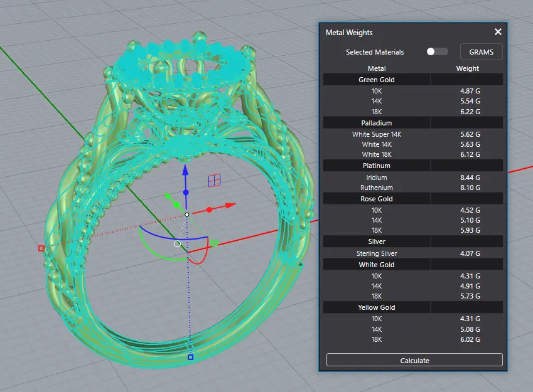Click the gumball planar move square icon

pos(214,180)
